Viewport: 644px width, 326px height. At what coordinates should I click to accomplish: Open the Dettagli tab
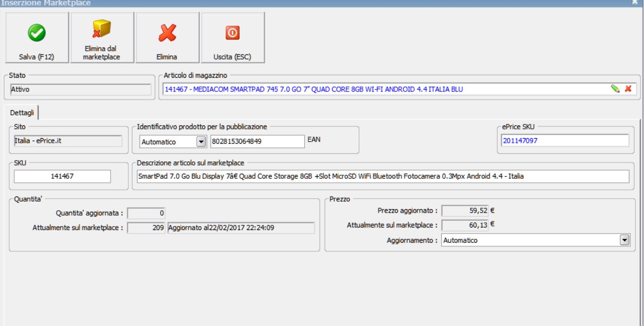click(22, 113)
